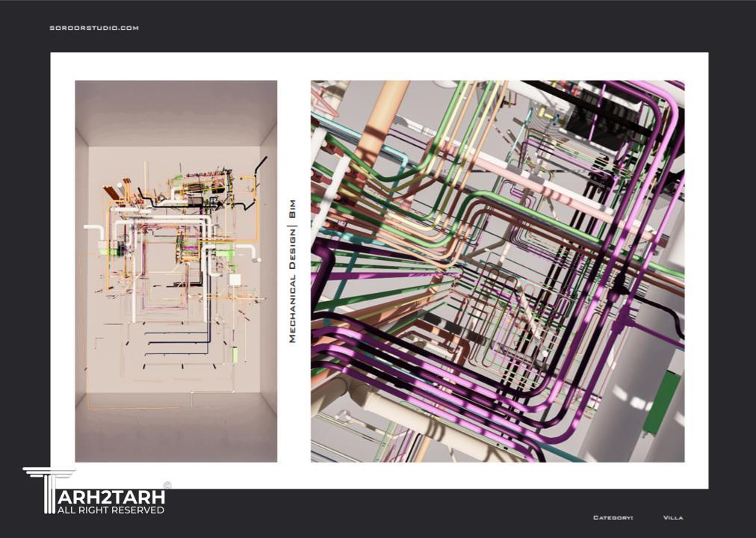Click the copyright symbol beside the logo
Image resolution: width=756 pixels, height=538 pixels.
coord(167,485)
